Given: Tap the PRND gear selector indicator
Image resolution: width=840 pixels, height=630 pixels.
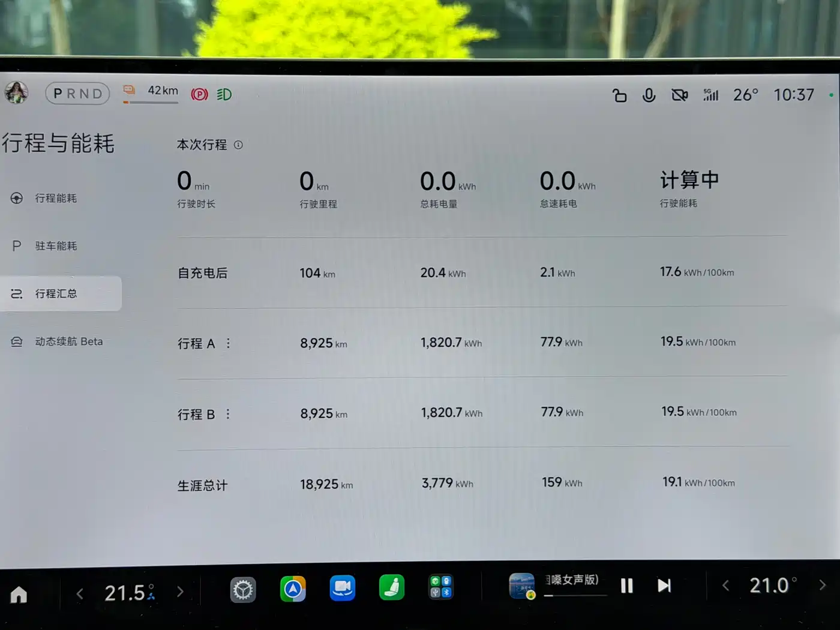Looking at the screenshot, I should click(78, 94).
